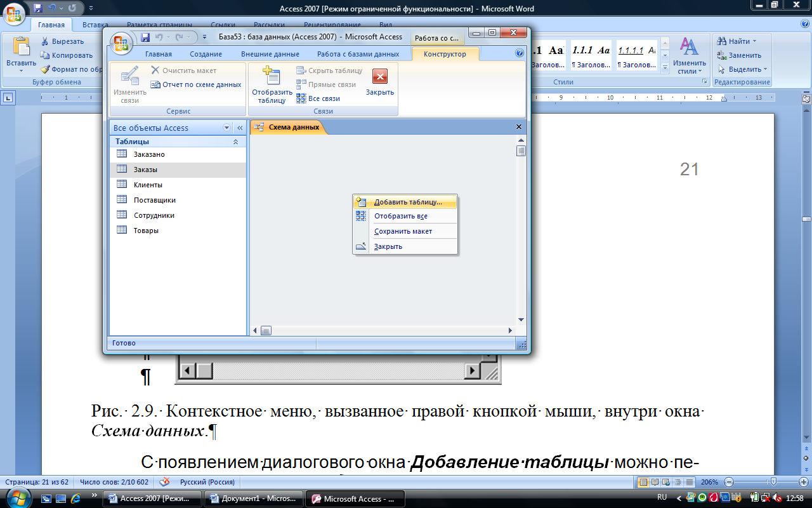Choose Сохранить макет from context menu
This screenshot has height=508, width=812.
coord(403,231)
